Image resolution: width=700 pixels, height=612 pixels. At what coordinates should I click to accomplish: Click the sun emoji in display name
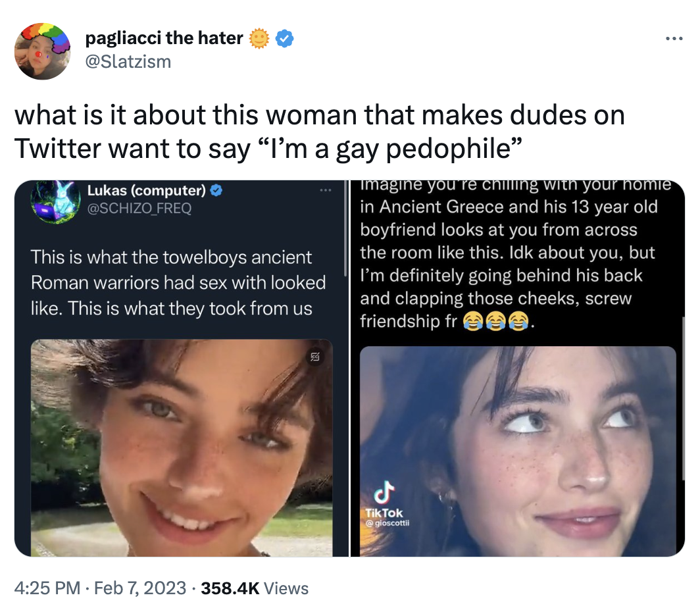tap(259, 38)
